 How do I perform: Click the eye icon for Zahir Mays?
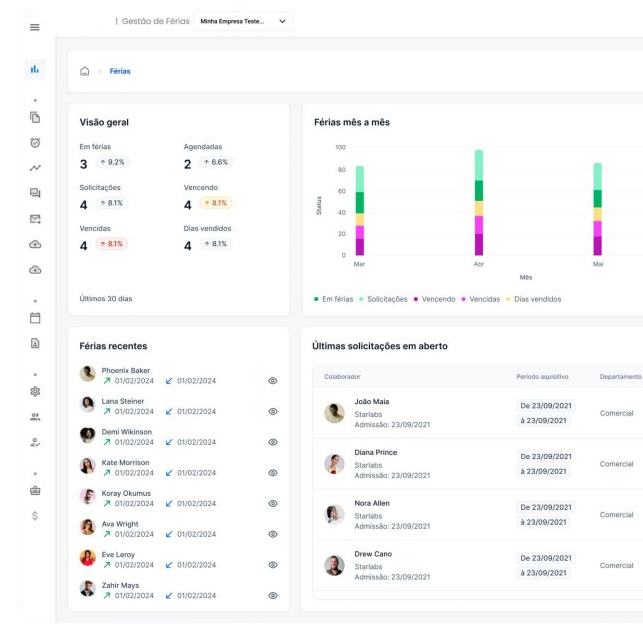pos(273,595)
